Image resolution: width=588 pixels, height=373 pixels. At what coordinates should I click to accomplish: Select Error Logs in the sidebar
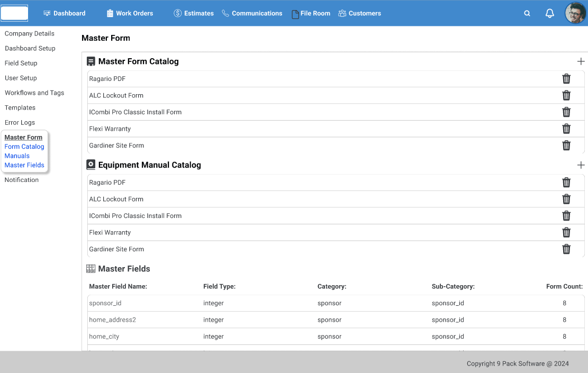pyautogui.click(x=20, y=122)
